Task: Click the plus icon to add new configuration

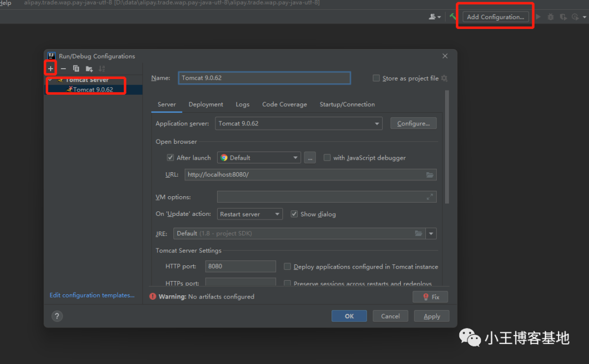Action: click(50, 69)
